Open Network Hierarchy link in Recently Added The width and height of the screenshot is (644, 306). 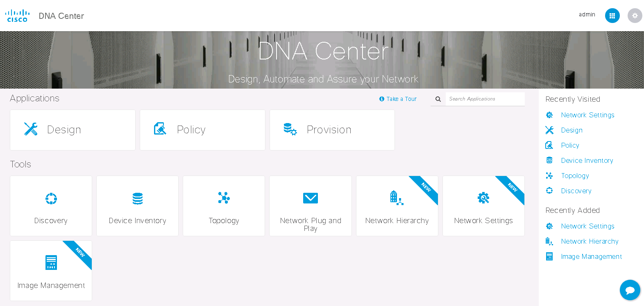[590, 241]
